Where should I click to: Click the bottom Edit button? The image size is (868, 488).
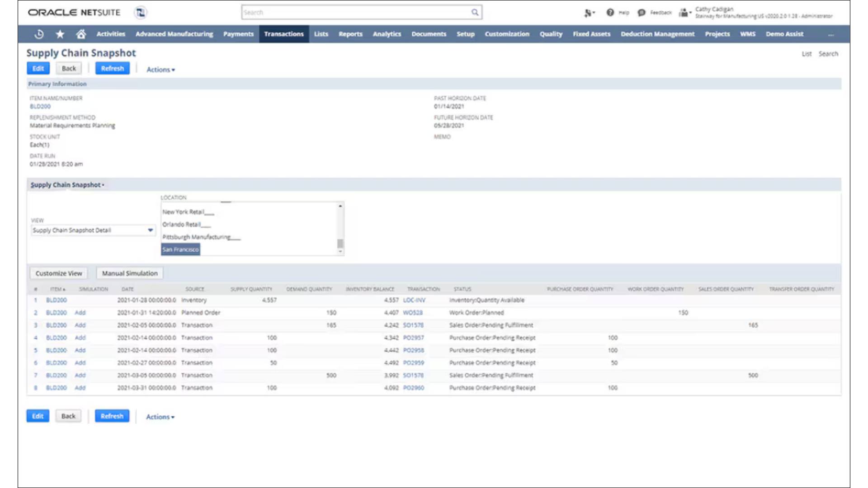pyautogui.click(x=38, y=416)
